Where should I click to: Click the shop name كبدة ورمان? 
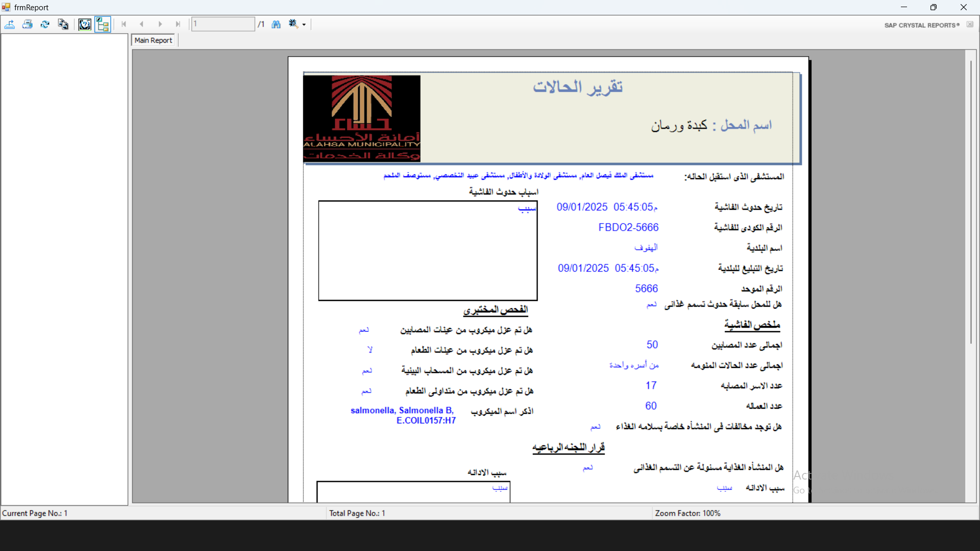[679, 125]
